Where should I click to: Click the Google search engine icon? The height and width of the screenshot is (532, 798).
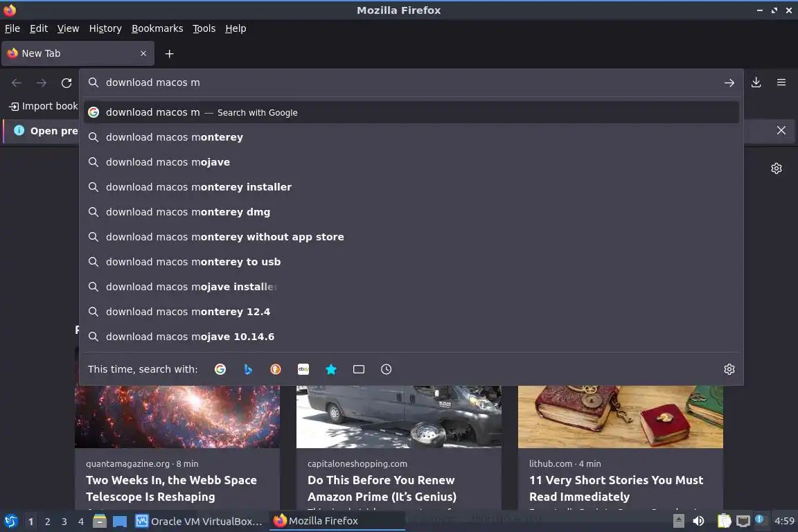pyautogui.click(x=220, y=369)
